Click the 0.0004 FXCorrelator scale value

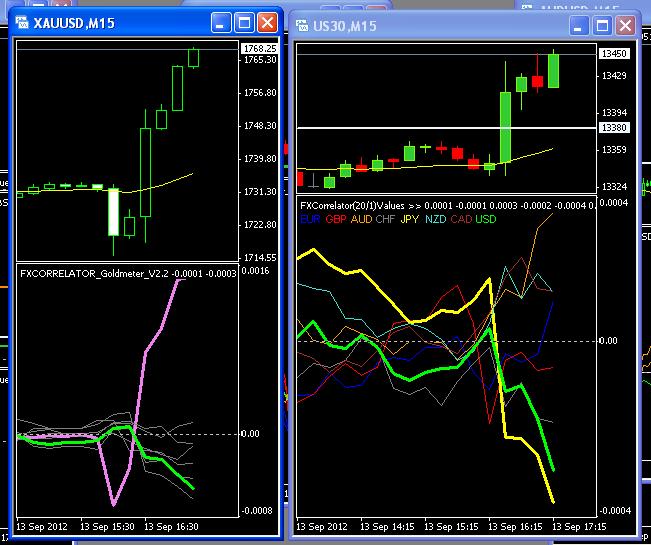click(614, 203)
